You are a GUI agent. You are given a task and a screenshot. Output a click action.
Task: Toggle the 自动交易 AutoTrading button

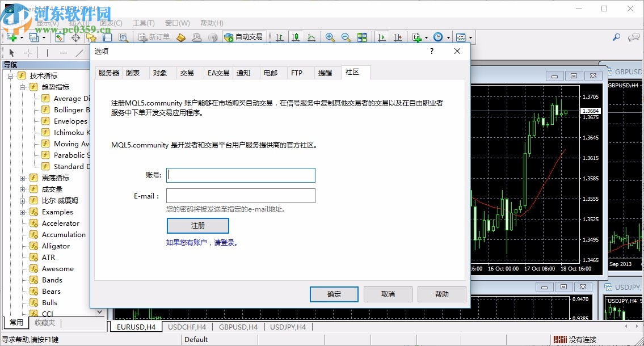click(x=243, y=37)
